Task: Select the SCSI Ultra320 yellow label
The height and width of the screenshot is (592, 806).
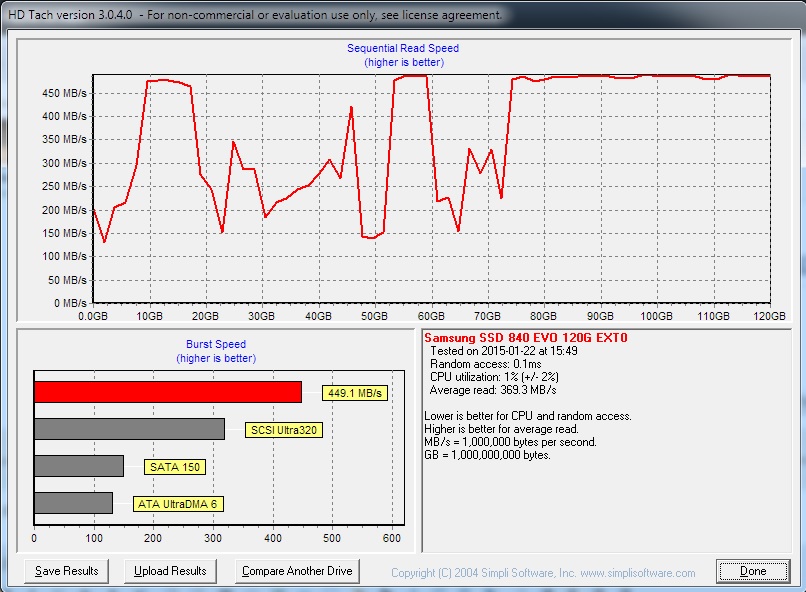Action: 285,430
